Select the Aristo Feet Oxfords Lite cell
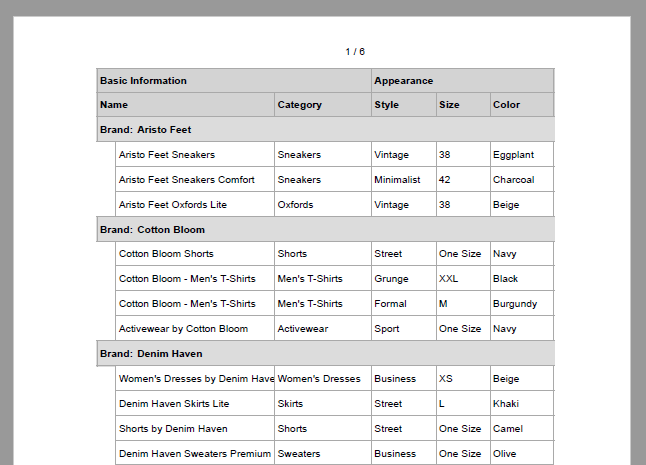Viewport: 646px width, 465px height. [195, 205]
